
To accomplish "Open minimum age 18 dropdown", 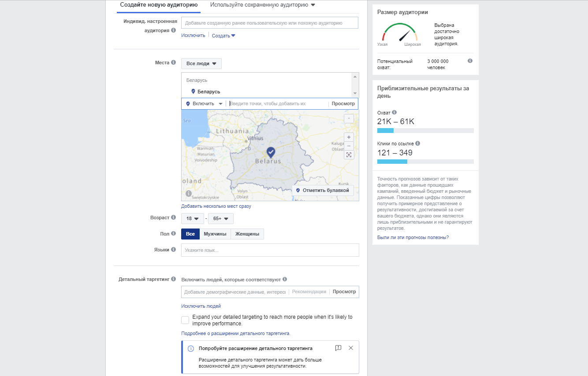I will [193, 218].
